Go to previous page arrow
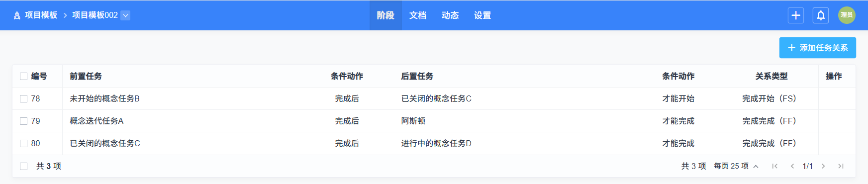This screenshot has width=868, height=184. click(x=792, y=166)
